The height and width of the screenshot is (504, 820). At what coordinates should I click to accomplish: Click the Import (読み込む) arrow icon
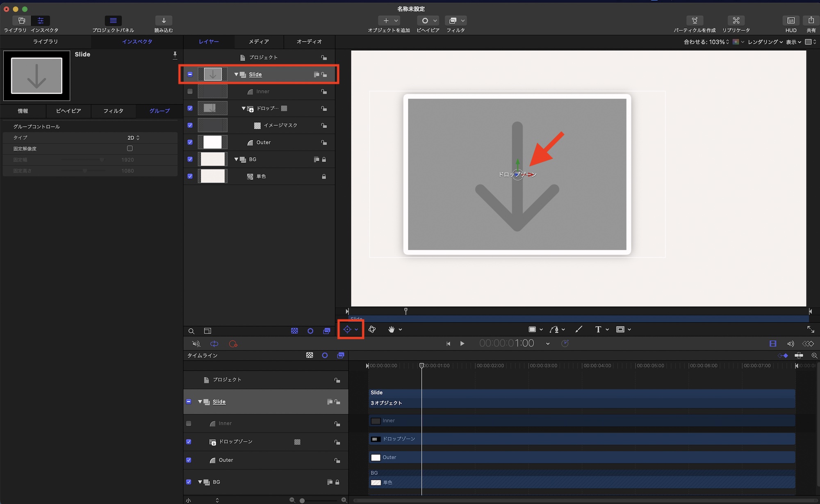(x=164, y=21)
